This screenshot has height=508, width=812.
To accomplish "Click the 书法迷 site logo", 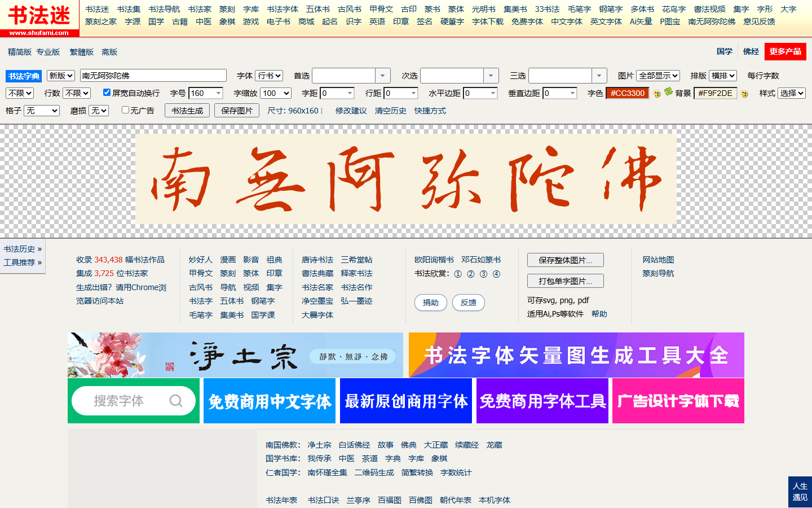I will point(39,19).
